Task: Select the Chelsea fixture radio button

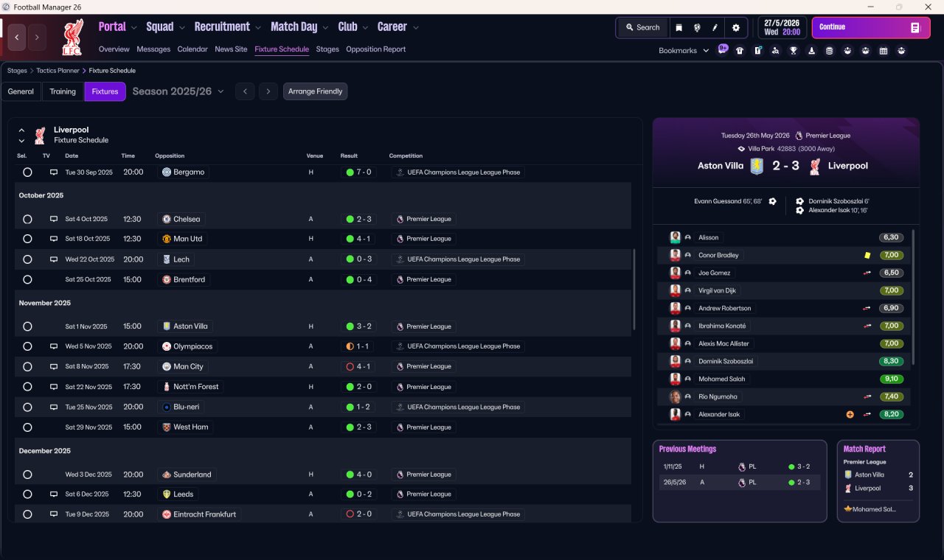Action: pos(27,219)
